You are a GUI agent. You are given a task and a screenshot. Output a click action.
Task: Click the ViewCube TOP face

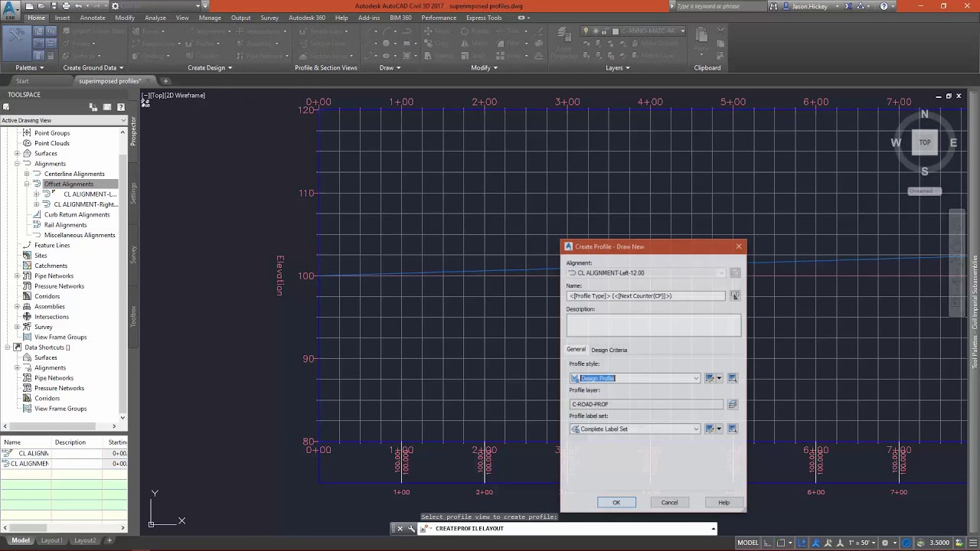point(925,142)
